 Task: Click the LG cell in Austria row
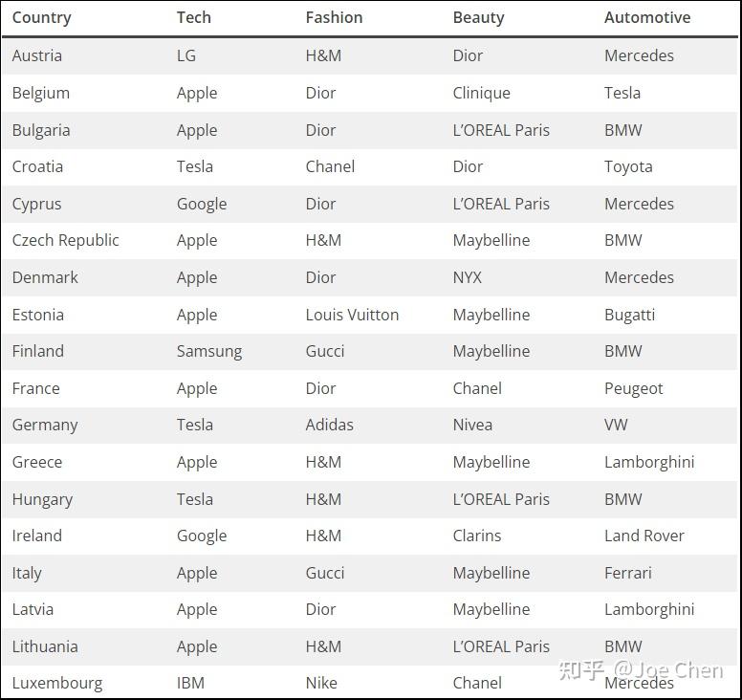click(186, 55)
